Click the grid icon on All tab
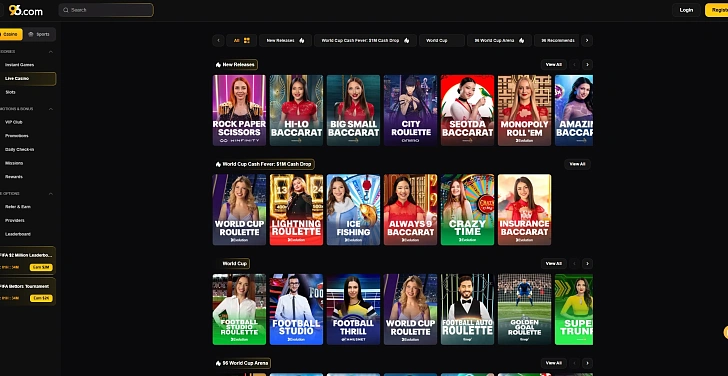Viewport: 728px width, 376px height. point(247,40)
